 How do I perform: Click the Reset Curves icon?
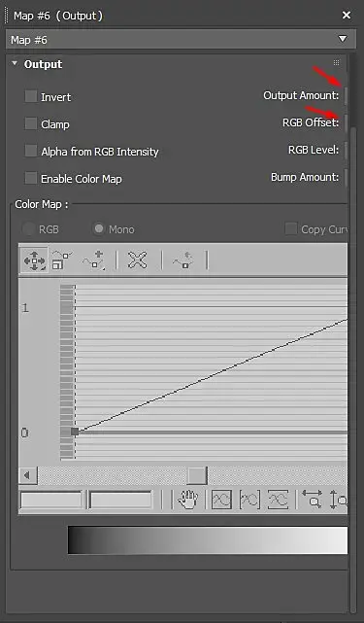183,260
